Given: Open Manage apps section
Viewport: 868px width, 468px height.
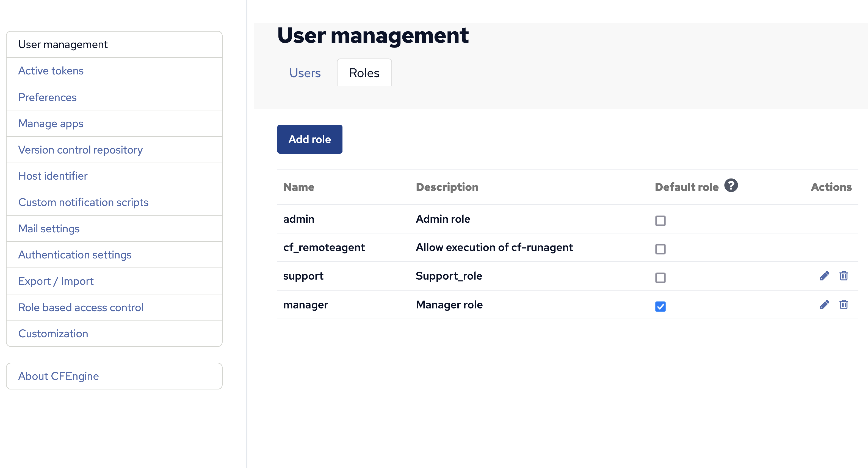Looking at the screenshot, I should (51, 124).
